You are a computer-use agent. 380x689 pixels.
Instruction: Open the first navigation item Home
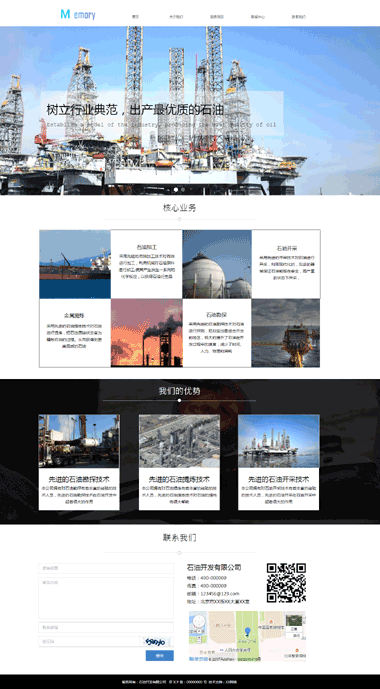[x=135, y=17]
